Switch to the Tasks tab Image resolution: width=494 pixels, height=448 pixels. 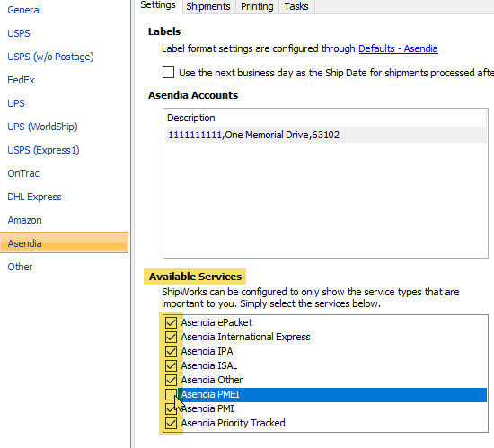click(x=296, y=6)
